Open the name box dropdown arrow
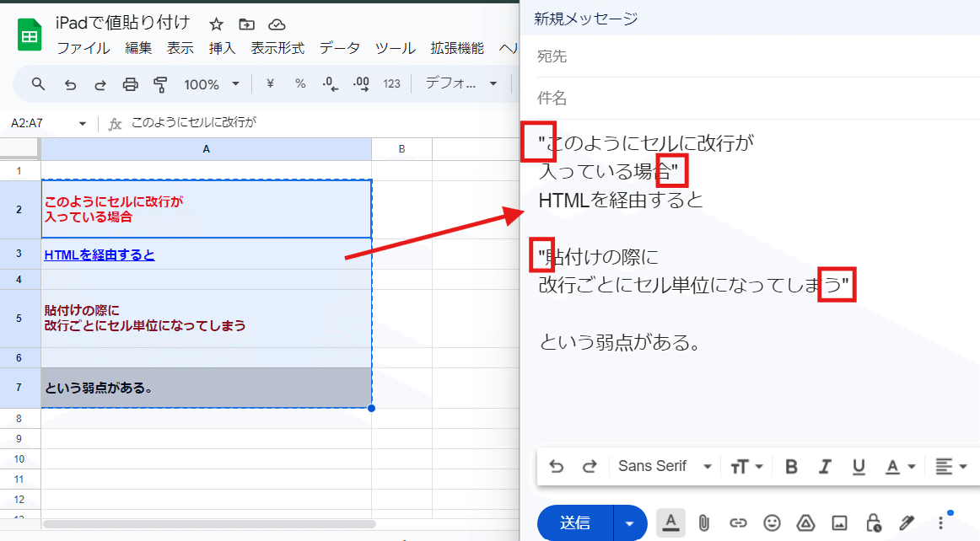Viewport: 980px width, 541px height. pos(82,124)
